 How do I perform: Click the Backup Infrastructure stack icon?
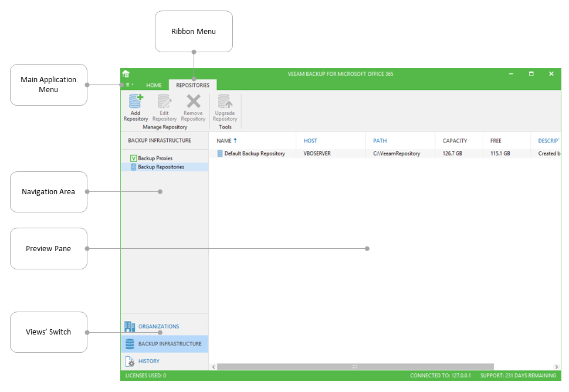tap(130, 344)
